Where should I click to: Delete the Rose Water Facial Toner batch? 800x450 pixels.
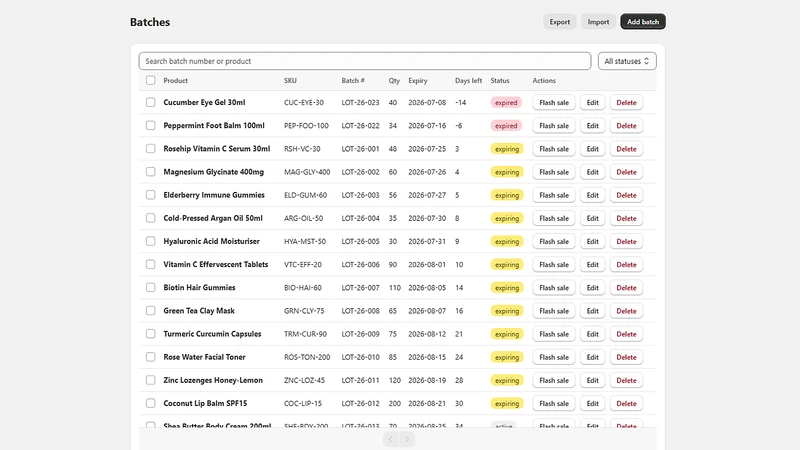click(x=627, y=357)
